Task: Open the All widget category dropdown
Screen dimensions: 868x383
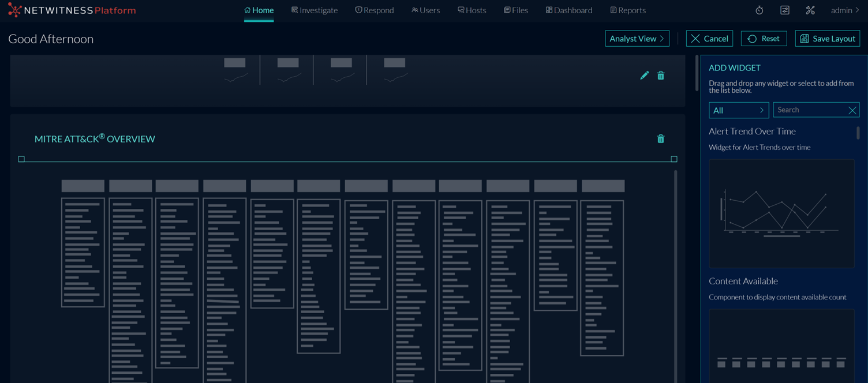Action: pyautogui.click(x=738, y=110)
